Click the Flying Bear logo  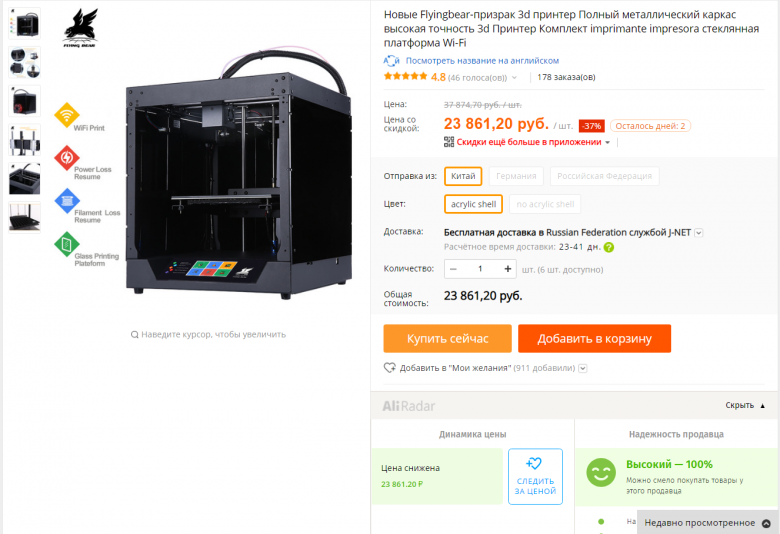tap(80, 28)
